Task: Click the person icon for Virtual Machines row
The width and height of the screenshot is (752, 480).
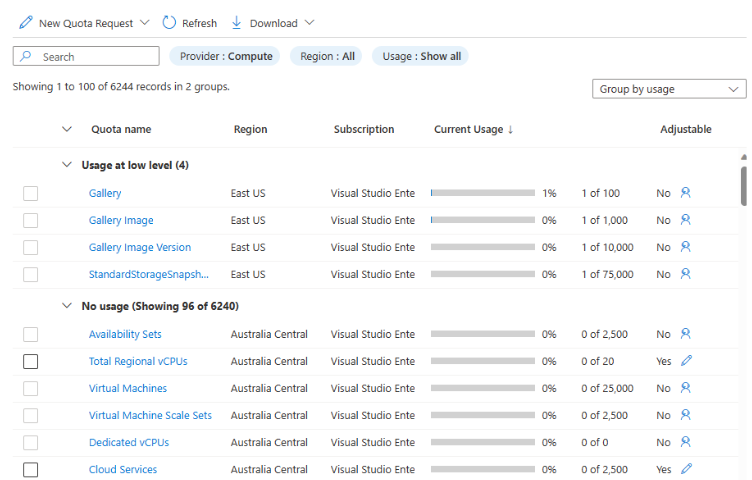Action: click(x=686, y=388)
